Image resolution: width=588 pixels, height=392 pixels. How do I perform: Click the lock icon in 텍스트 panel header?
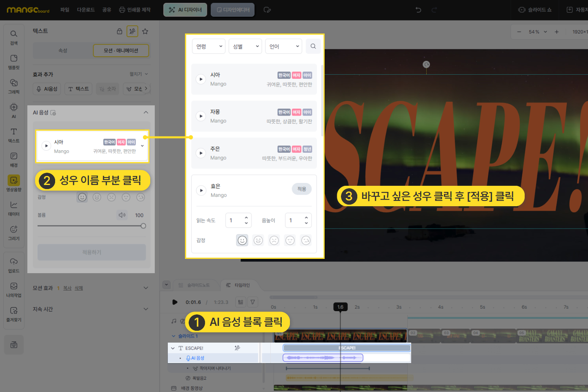coord(120,31)
